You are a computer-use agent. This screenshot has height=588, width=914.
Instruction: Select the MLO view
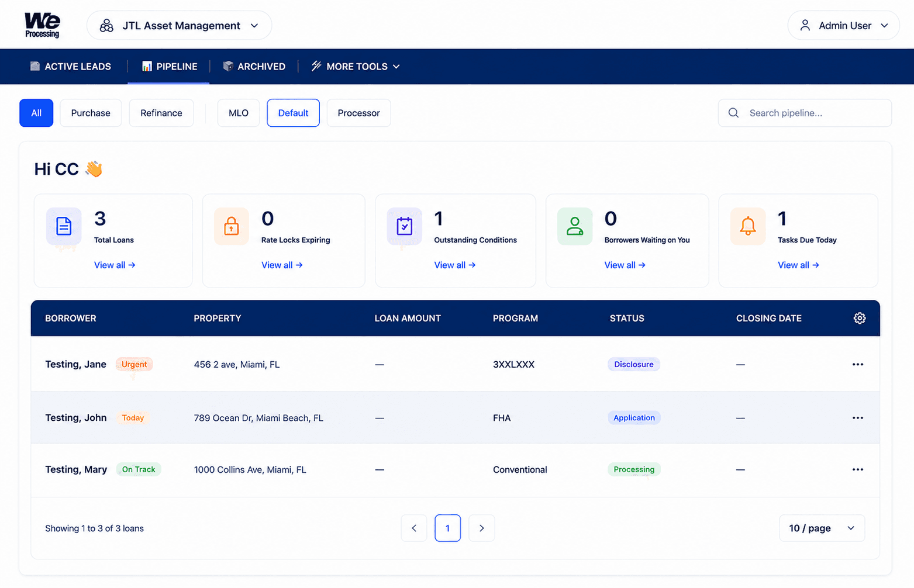[x=239, y=113]
